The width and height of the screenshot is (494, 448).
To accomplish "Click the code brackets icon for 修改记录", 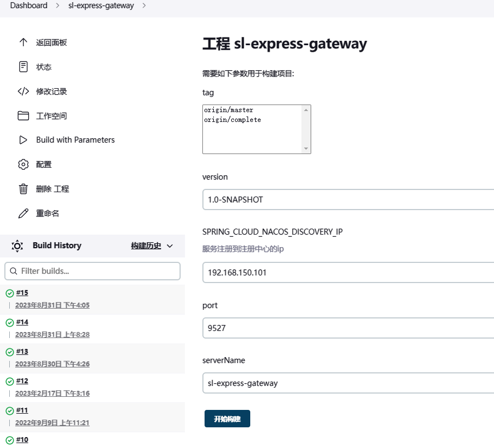I will [23, 91].
